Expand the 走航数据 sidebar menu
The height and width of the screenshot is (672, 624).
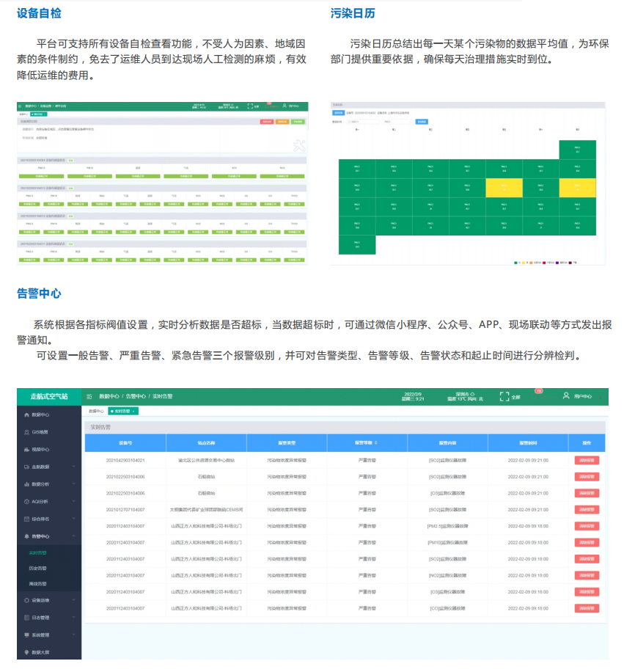(73, 467)
